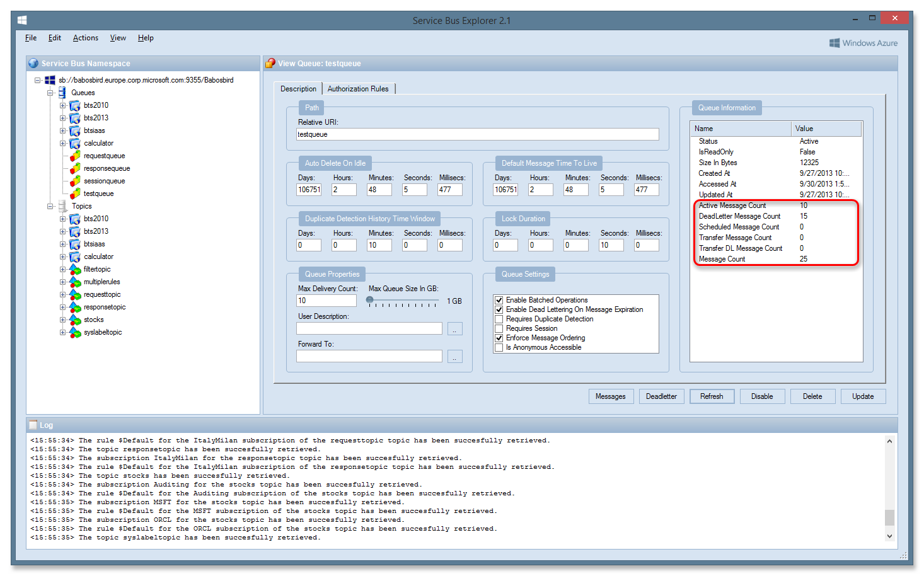Screen dimensions: 924x576
Task: Collapse the Topics node
Action: point(50,206)
